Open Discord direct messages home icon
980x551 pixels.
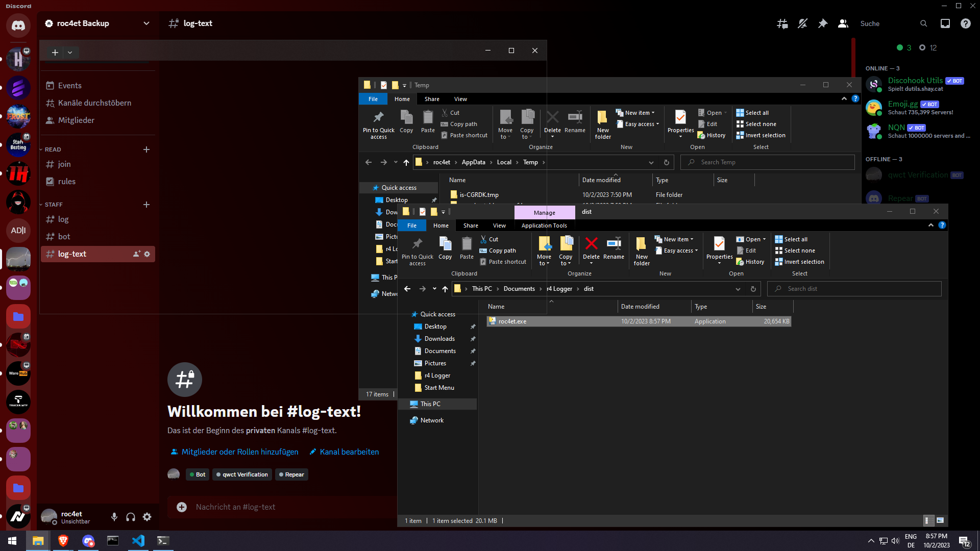18,25
